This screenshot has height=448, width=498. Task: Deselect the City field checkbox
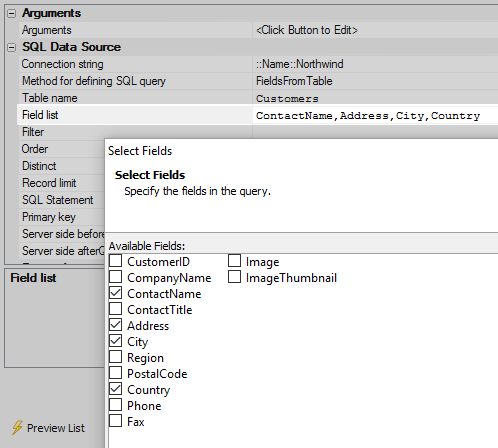(116, 341)
